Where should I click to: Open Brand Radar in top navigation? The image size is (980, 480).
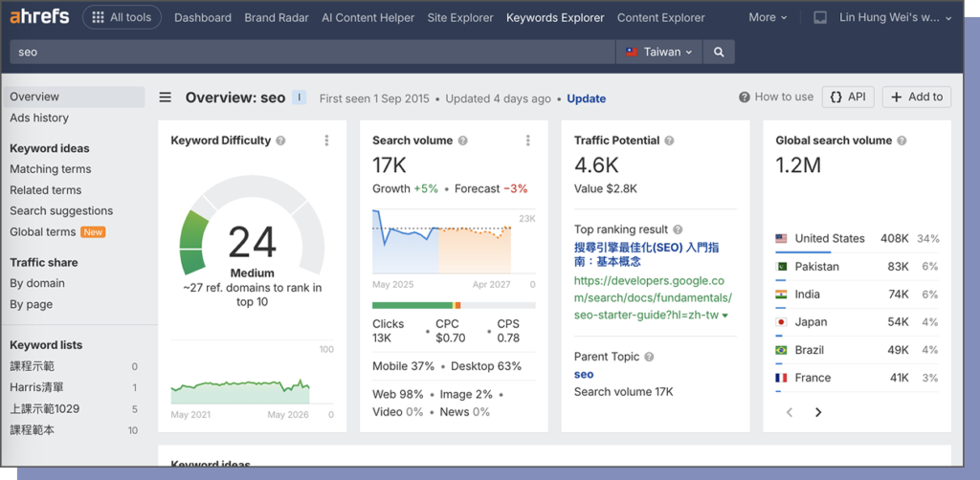(x=277, y=17)
